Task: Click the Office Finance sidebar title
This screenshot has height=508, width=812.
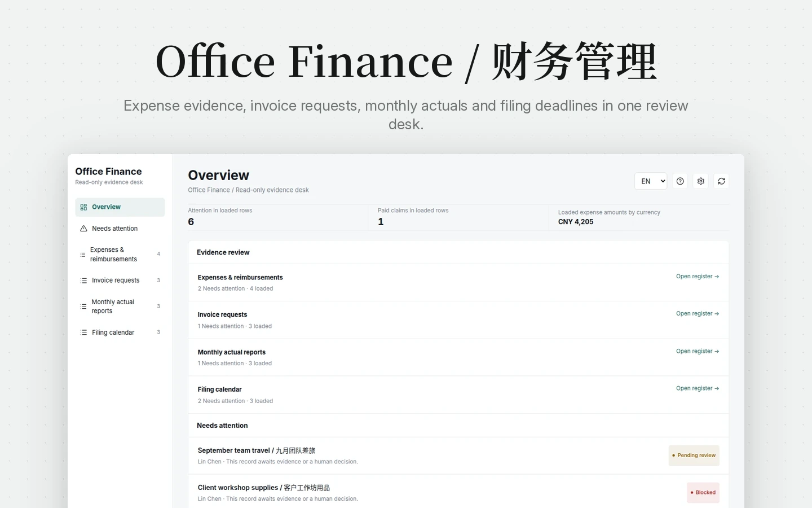Action: pos(108,172)
